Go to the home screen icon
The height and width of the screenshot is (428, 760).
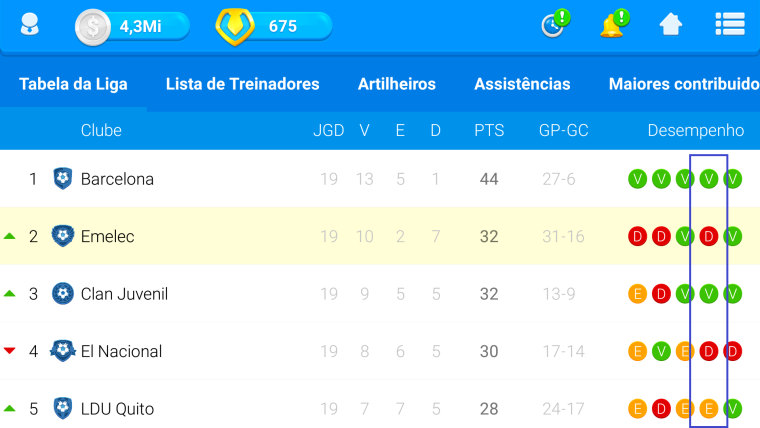point(671,24)
